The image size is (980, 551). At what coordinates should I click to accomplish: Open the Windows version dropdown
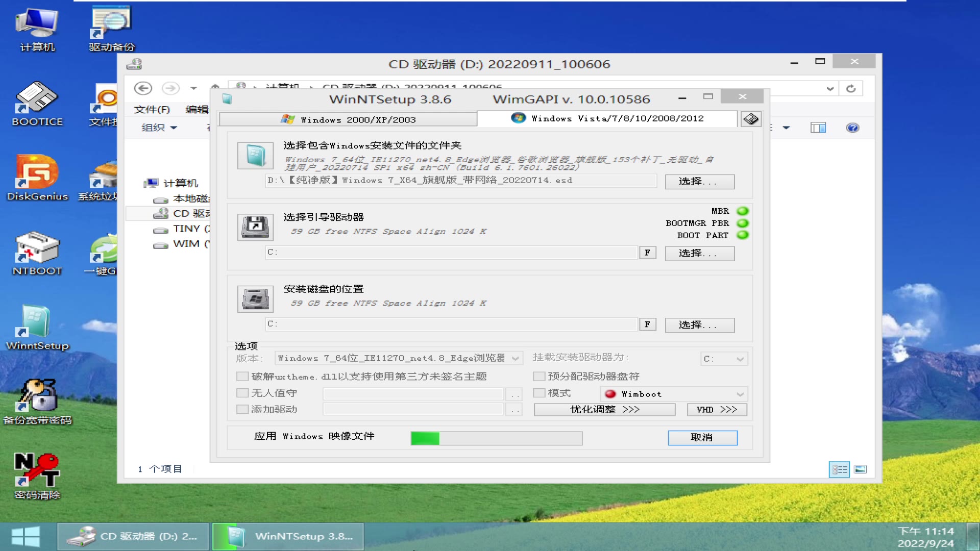[516, 358]
